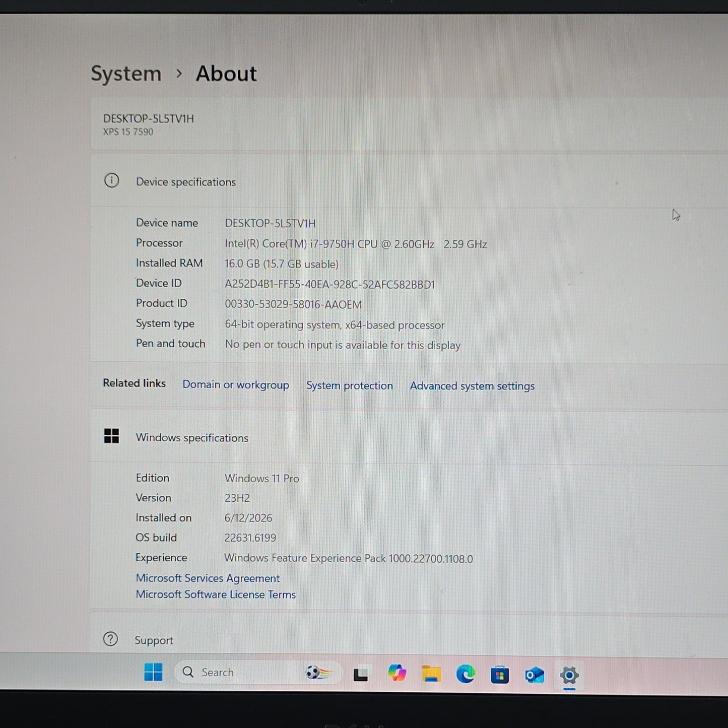Open Microsoft Software License Terms link
This screenshot has width=728, height=728.
[x=216, y=594]
